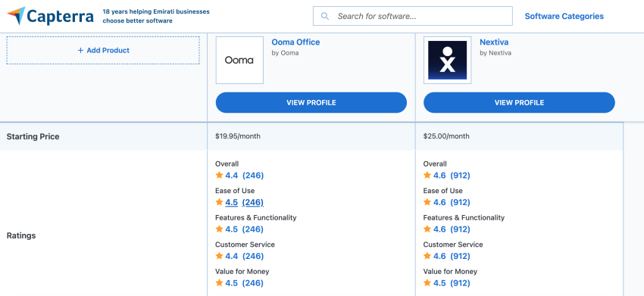Viewport: 644px width, 296px height.
Task: Click the plus icon in Add Product
Action: click(80, 50)
